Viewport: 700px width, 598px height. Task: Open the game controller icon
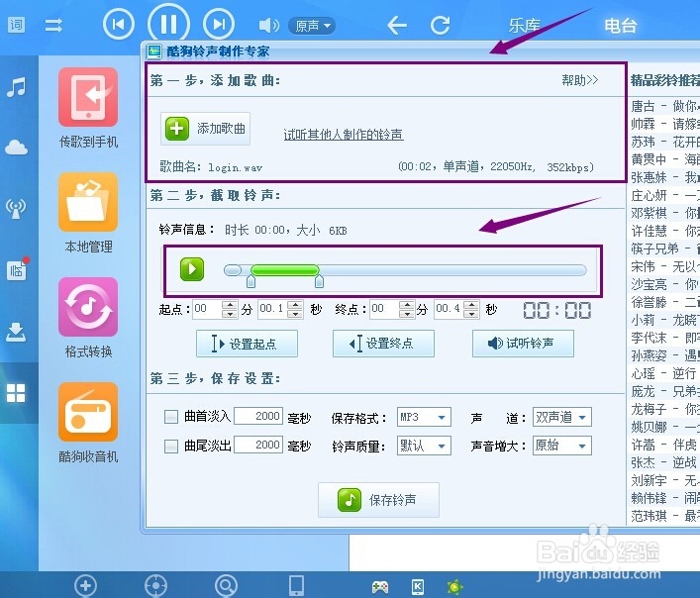380,587
